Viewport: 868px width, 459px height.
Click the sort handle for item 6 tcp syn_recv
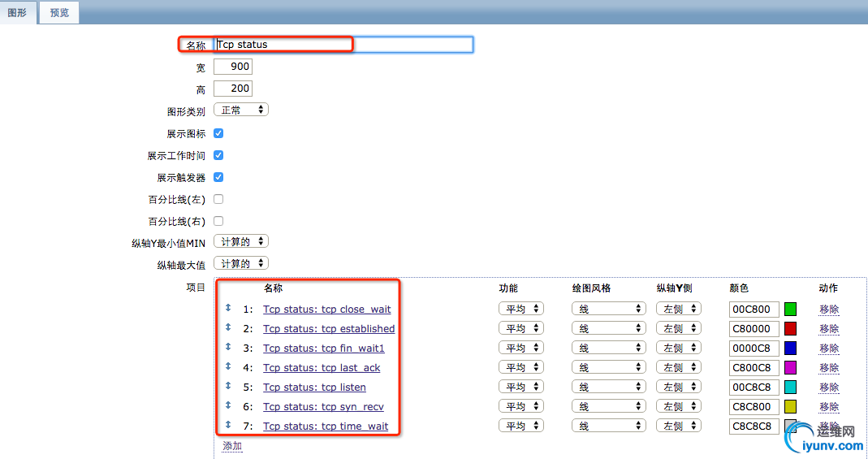coord(228,405)
